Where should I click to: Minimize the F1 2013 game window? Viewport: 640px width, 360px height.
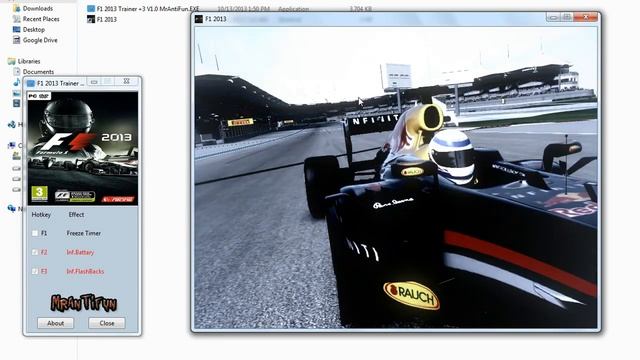tap(553, 17)
